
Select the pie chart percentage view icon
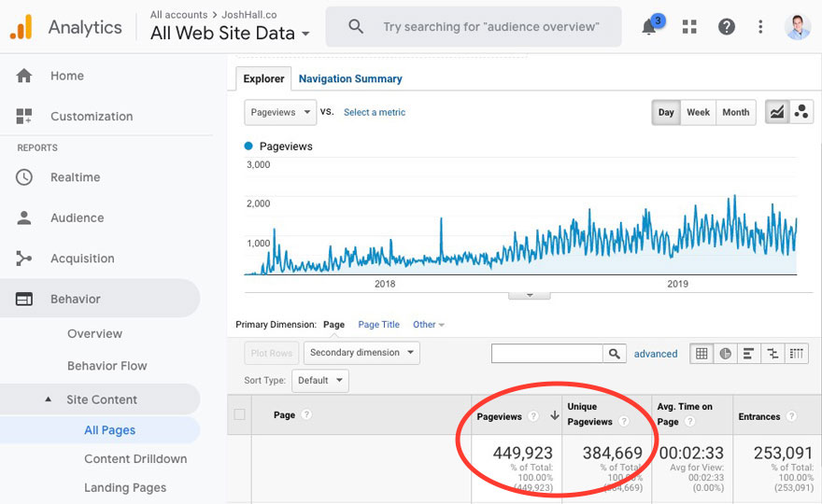[725, 354]
